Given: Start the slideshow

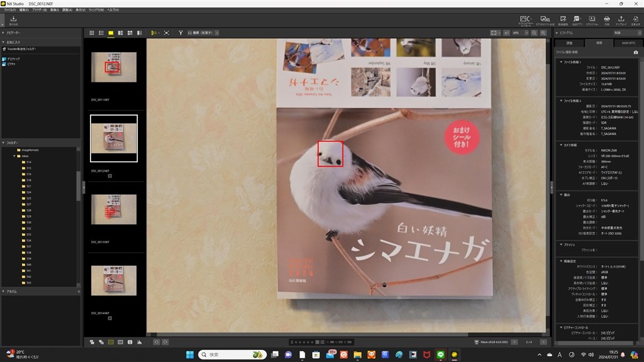Looking at the screenshot, I should (x=592, y=20).
